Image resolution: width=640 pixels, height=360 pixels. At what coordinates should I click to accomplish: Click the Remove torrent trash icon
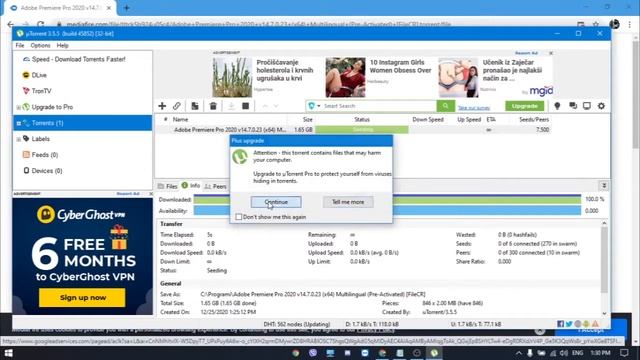[213, 106]
